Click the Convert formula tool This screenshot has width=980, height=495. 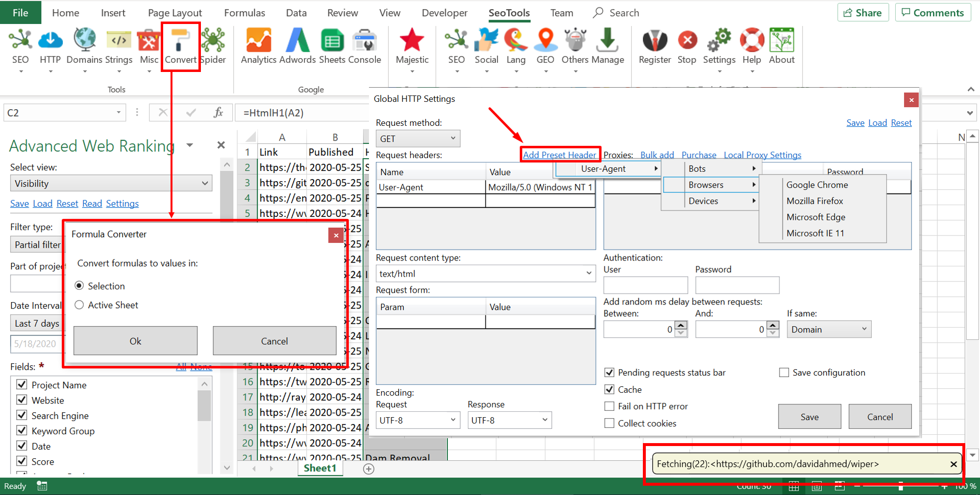click(x=180, y=47)
